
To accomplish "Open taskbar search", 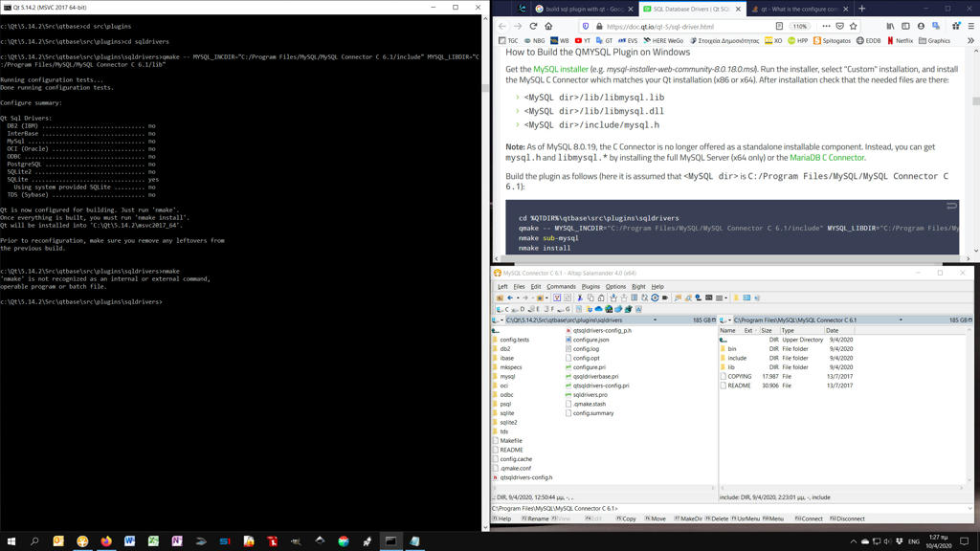I will pos(34,541).
